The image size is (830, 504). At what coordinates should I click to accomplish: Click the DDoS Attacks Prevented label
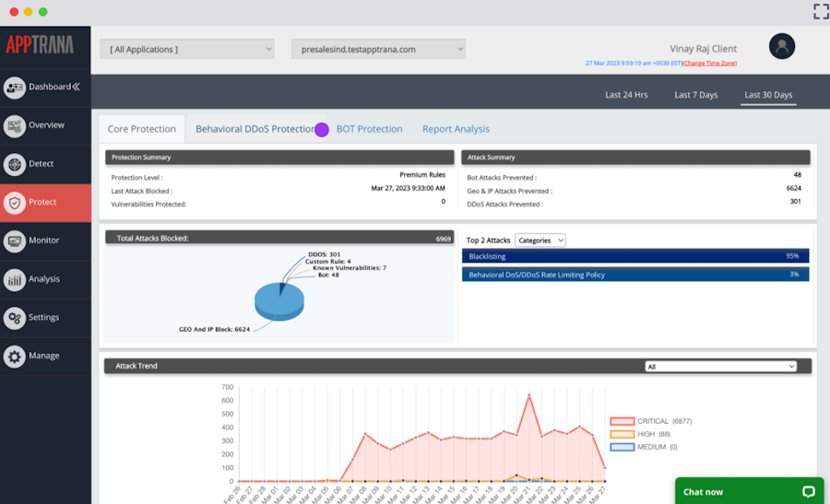coord(504,205)
